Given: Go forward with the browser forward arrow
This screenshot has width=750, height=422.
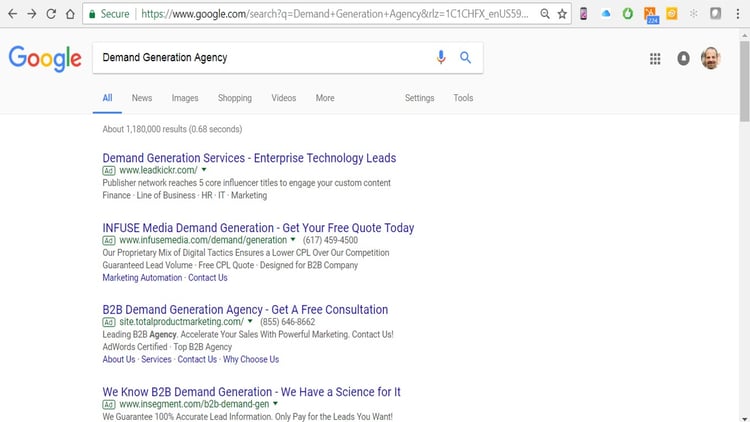Looking at the screenshot, I should coord(32,14).
